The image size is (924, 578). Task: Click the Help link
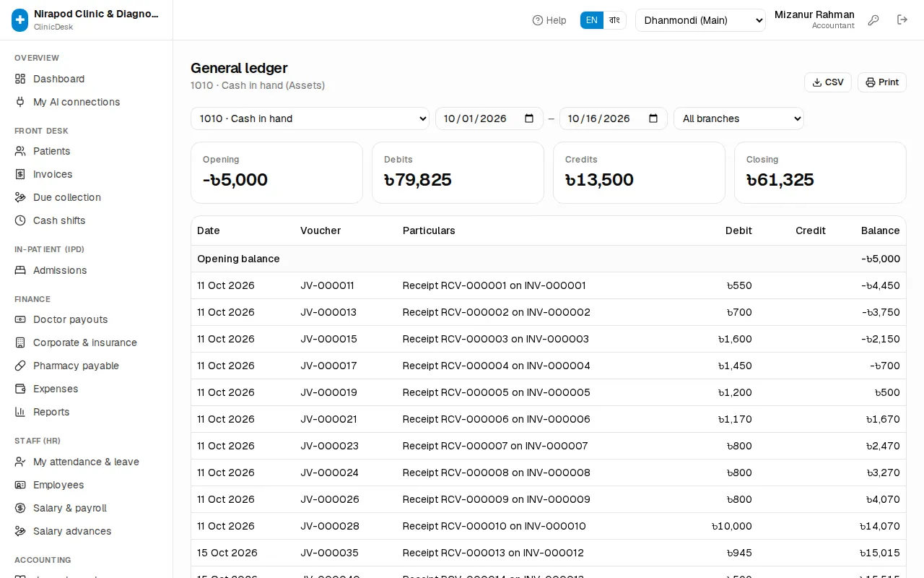coord(549,20)
